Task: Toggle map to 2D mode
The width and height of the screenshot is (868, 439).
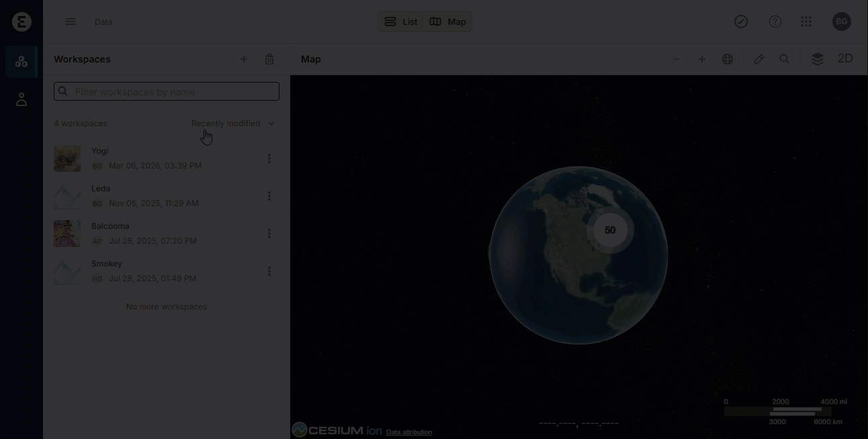Action: click(845, 59)
